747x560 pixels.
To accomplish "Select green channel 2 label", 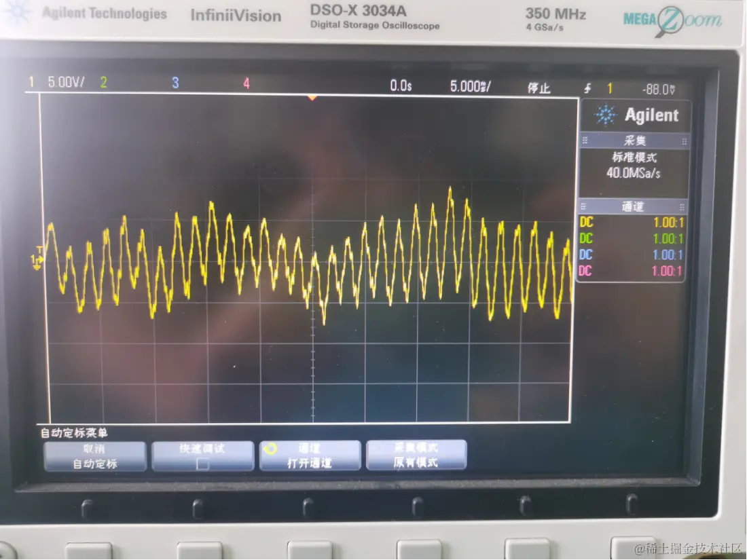I will click(x=103, y=82).
